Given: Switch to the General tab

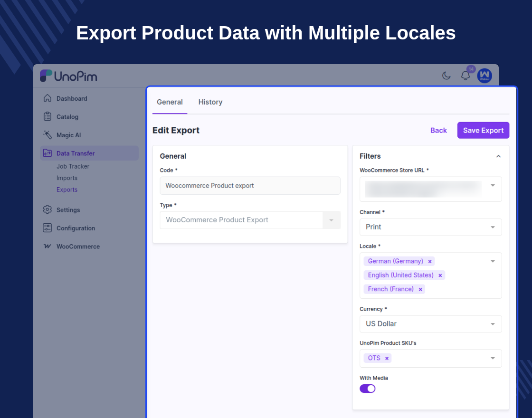Looking at the screenshot, I should [x=170, y=102].
